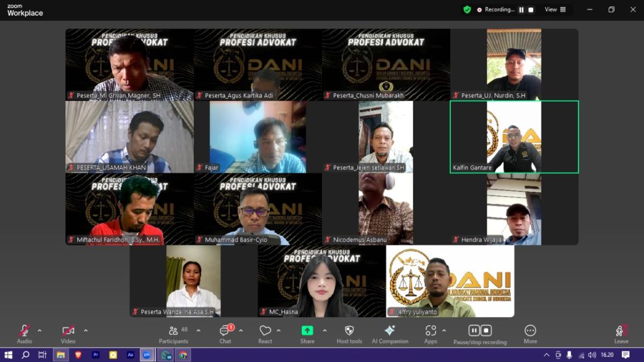Expand the Audio options arrow
The image size is (644, 362).
[40, 331]
